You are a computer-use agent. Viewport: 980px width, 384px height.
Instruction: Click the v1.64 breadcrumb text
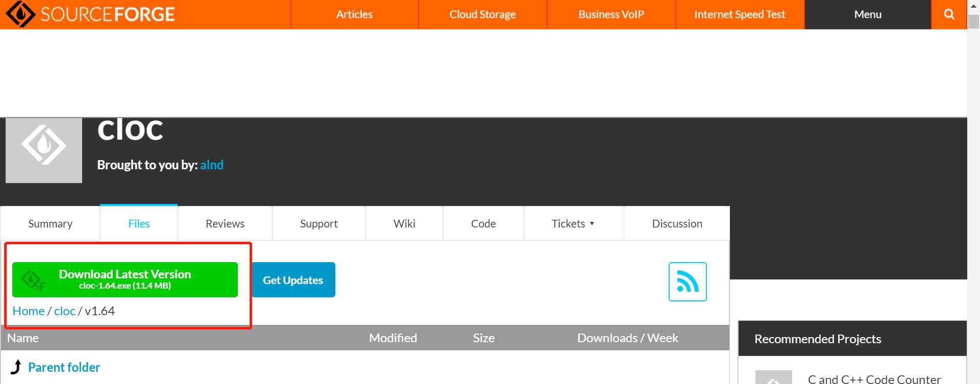tap(100, 311)
